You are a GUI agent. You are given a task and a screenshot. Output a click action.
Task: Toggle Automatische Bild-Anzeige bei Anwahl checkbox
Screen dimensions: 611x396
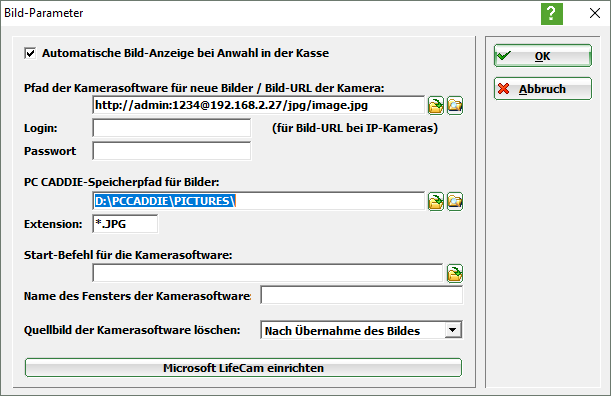tap(30, 53)
